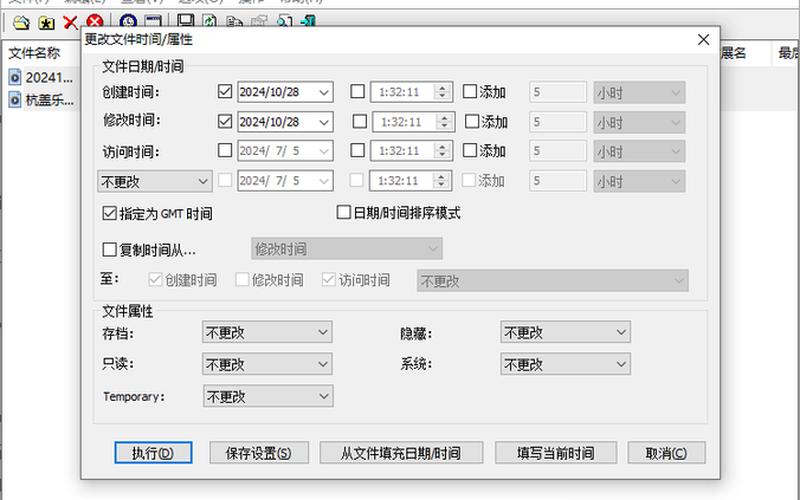Screen dimensions: 800x500
Task: Click the 访问时间 time spinner arrows
Action: [x=442, y=151]
